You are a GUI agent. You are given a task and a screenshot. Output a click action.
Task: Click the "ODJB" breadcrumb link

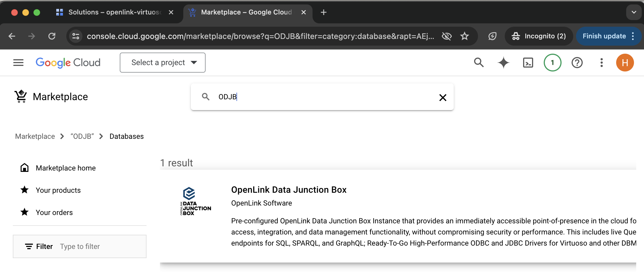[x=82, y=136]
